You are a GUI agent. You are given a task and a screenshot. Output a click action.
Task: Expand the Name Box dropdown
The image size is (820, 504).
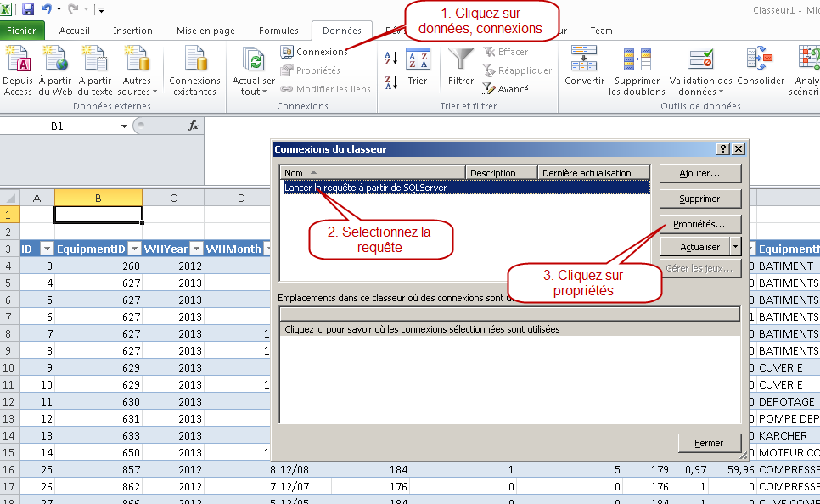click(x=124, y=126)
